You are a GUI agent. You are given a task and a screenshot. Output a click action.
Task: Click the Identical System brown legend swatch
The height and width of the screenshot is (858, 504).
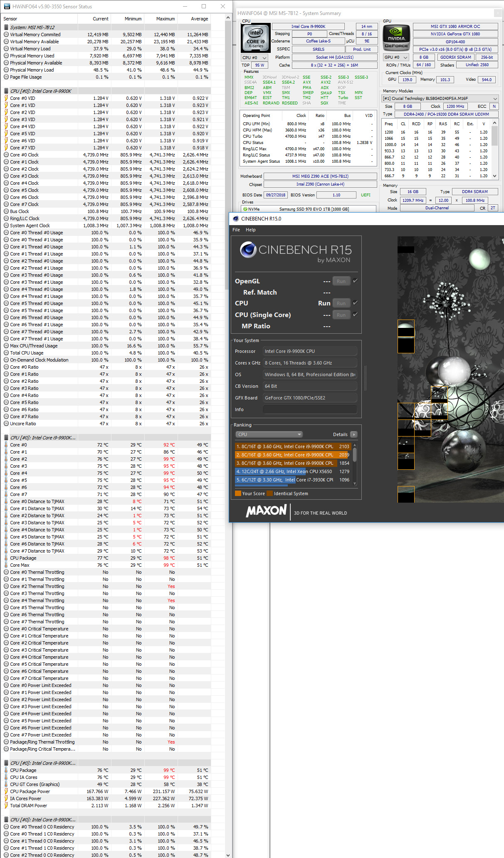[269, 493]
